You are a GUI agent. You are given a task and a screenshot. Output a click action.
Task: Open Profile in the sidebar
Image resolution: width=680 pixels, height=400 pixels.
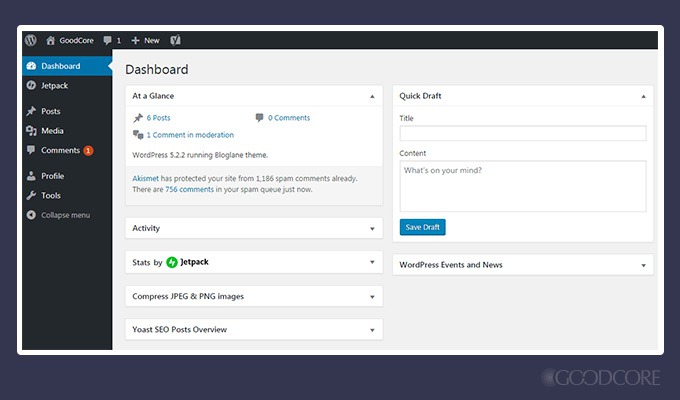(x=67, y=176)
